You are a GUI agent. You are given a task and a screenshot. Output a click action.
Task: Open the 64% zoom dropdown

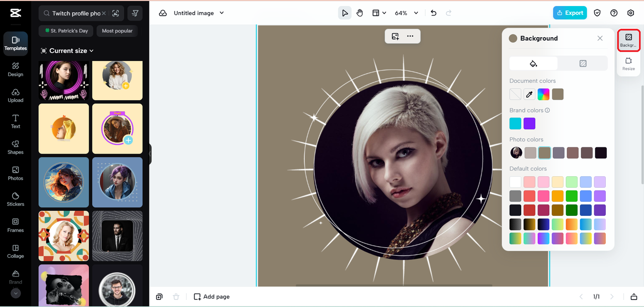(x=407, y=13)
